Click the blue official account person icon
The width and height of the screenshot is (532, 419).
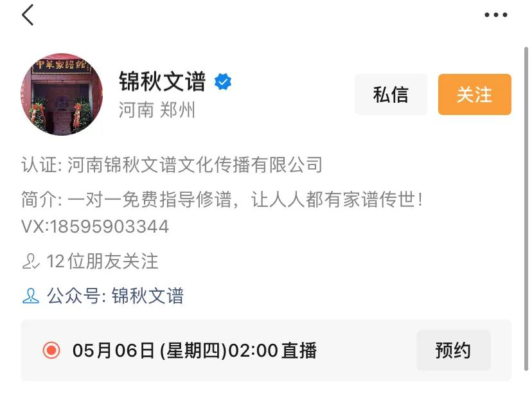(x=31, y=296)
